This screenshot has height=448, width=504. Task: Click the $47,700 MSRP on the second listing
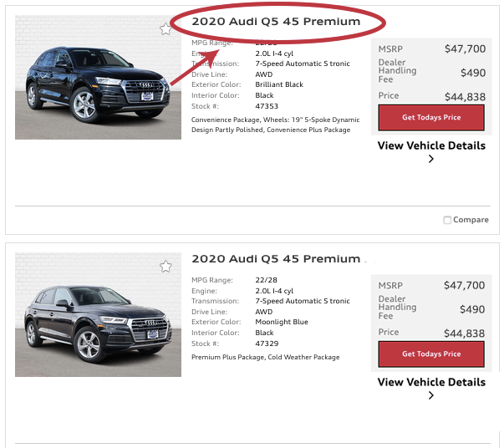[x=464, y=286]
